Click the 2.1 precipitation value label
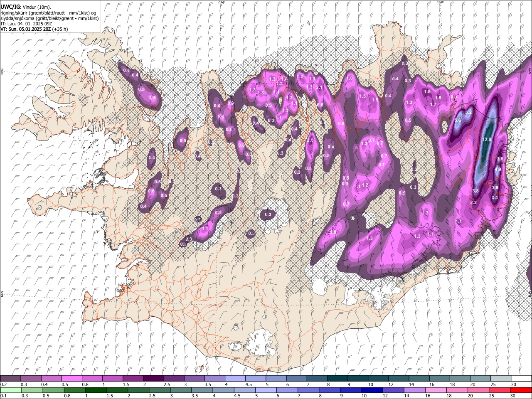This screenshot has height=399, width=532. click(319, 88)
